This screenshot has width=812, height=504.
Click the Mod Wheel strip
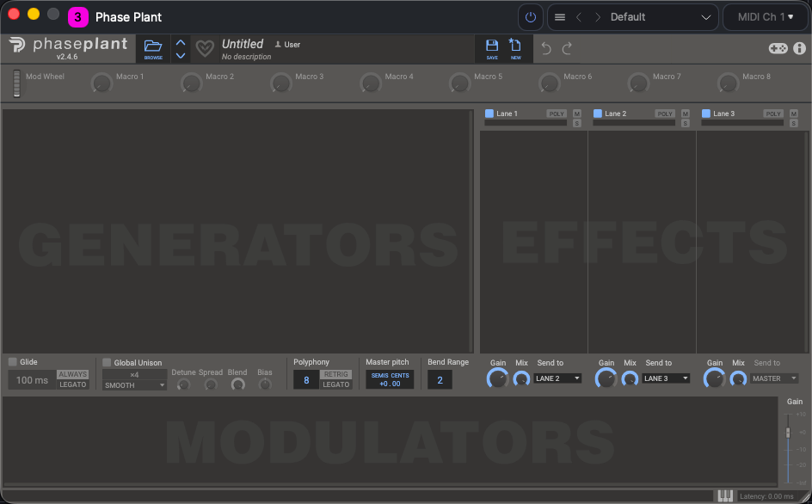(x=16, y=83)
